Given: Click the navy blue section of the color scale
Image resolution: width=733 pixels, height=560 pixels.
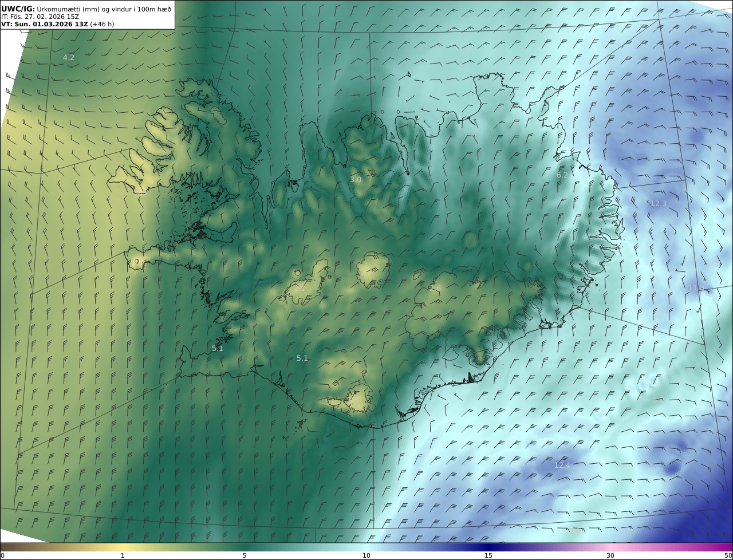Looking at the screenshot, I should pyautogui.click(x=488, y=547).
